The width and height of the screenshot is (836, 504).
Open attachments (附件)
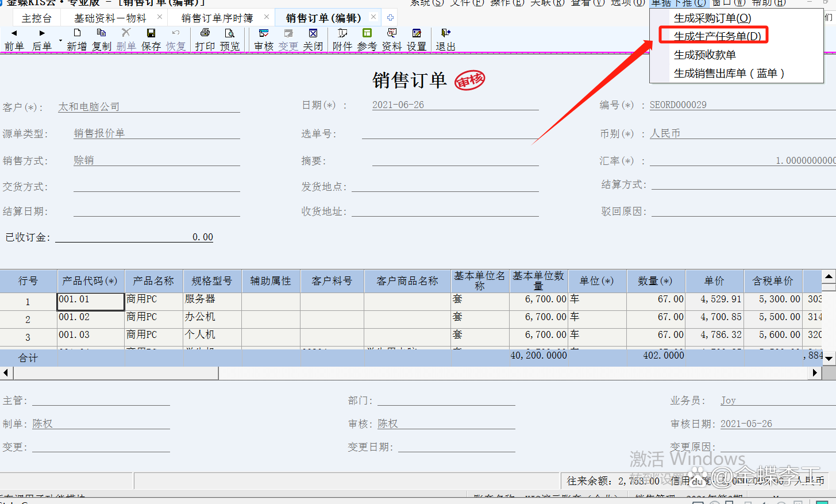(x=342, y=40)
